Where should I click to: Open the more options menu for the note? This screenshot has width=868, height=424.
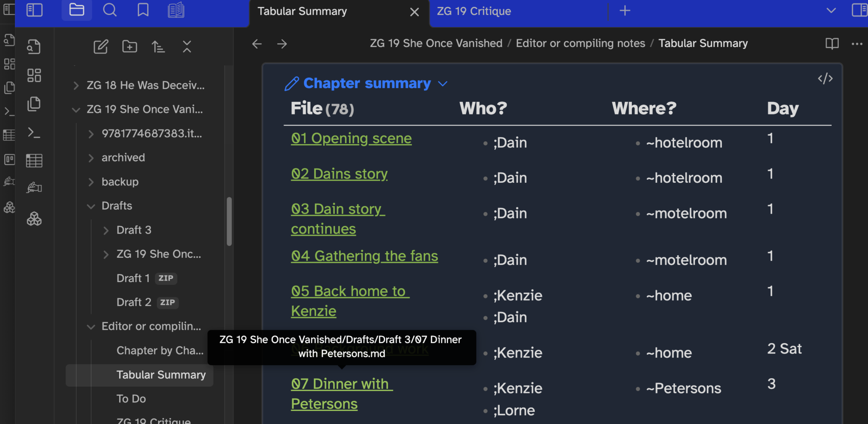tap(857, 44)
